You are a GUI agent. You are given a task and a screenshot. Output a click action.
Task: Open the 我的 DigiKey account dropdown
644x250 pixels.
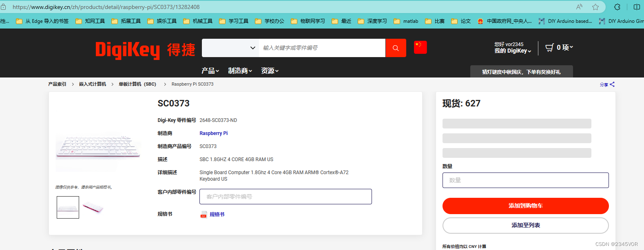513,51
